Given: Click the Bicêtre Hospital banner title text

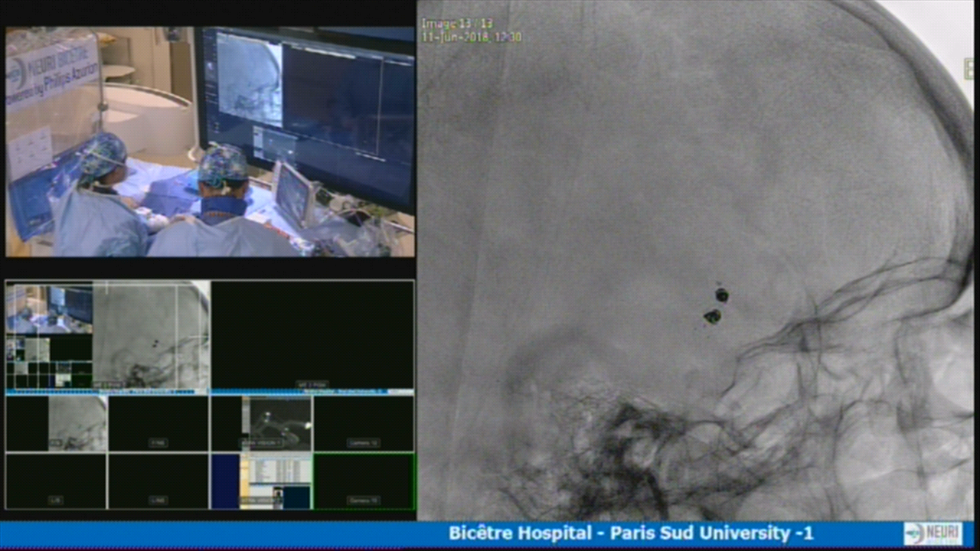Looking at the screenshot, I should coord(630,533).
